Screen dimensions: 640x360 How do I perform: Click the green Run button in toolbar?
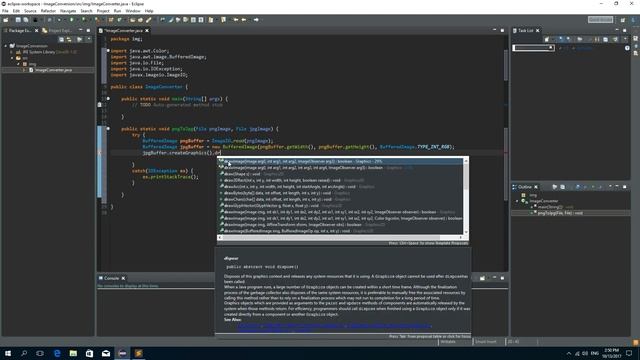(x=72, y=20)
